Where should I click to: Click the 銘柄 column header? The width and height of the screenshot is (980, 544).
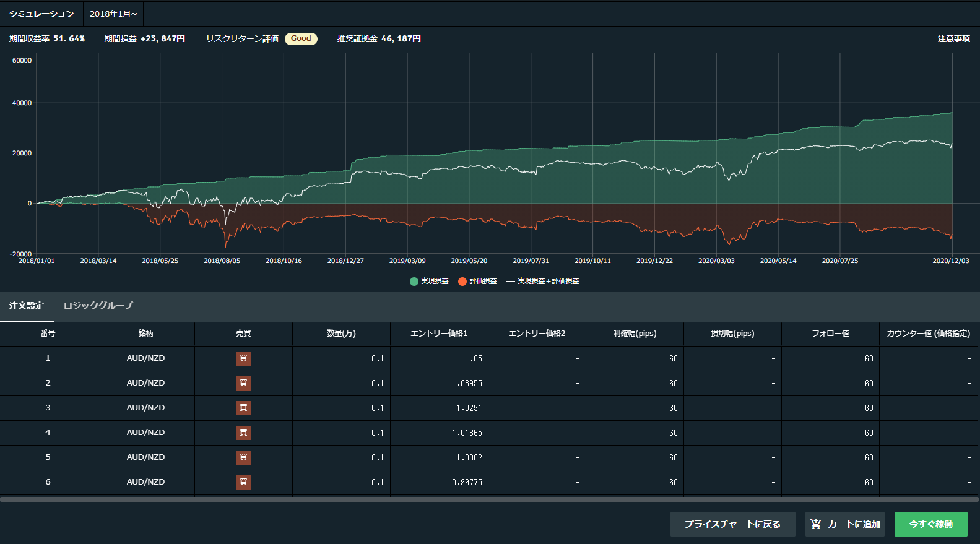[x=146, y=334]
